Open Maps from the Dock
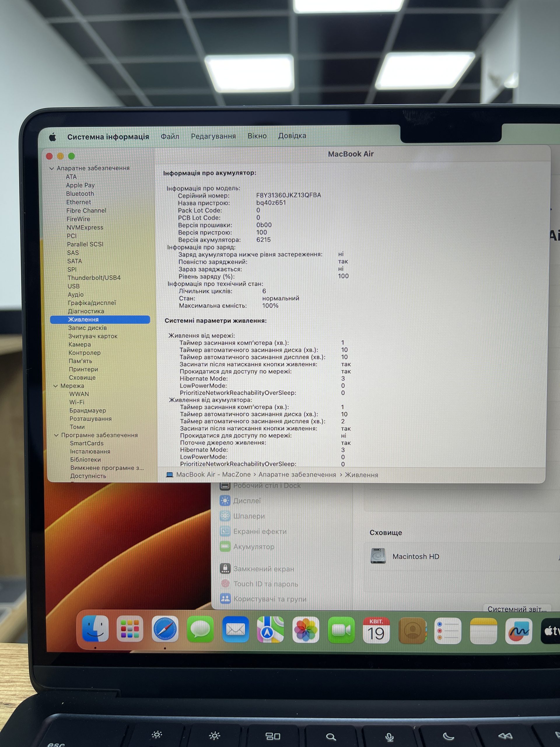The width and height of the screenshot is (560, 747). [270, 629]
